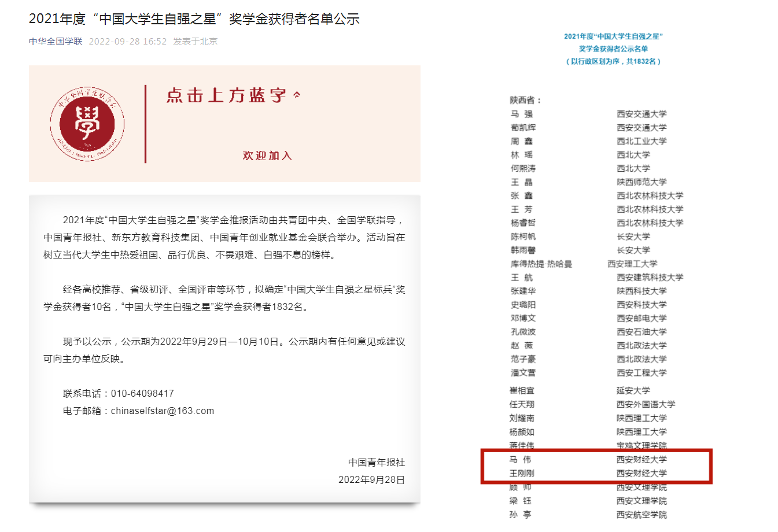Image resolution: width=778 pixels, height=532 pixels.
Task: Click the name 马 伟
Action: pos(520,460)
